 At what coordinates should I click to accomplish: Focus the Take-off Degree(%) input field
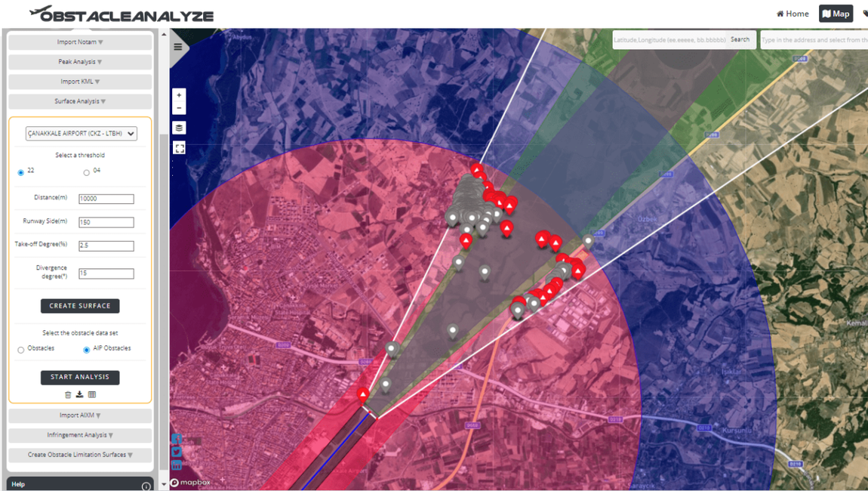pos(106,246)
